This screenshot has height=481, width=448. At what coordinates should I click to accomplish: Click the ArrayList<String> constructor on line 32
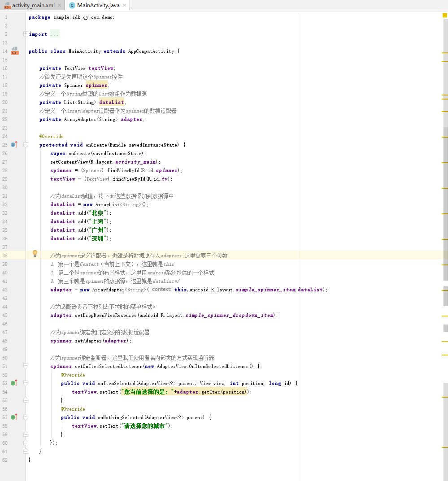point(121,204)
